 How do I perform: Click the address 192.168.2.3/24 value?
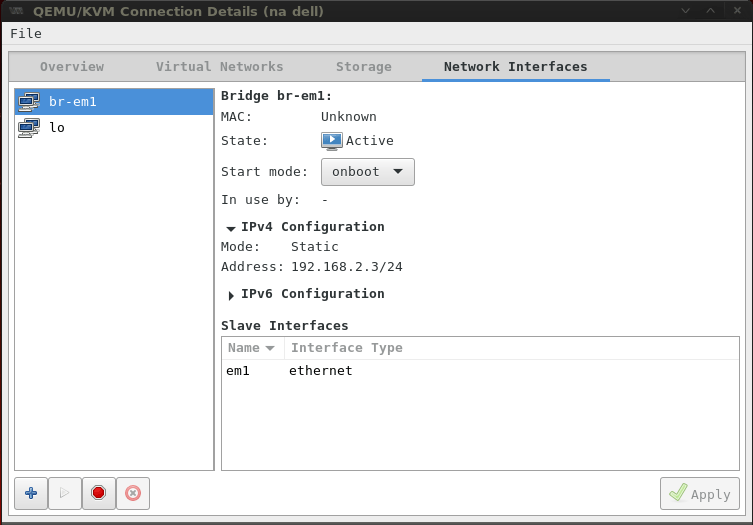pos(347,267)
